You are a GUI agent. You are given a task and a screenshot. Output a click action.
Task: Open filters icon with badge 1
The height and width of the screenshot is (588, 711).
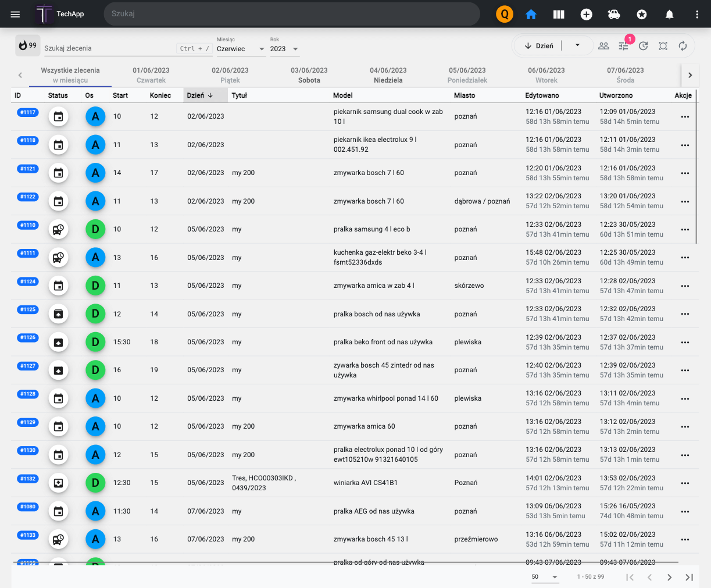click(624, 46)
